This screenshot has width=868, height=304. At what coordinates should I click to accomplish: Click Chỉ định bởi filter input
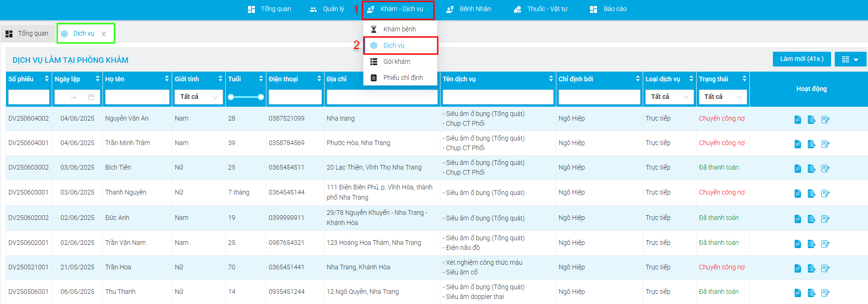[x=599, y=97]
